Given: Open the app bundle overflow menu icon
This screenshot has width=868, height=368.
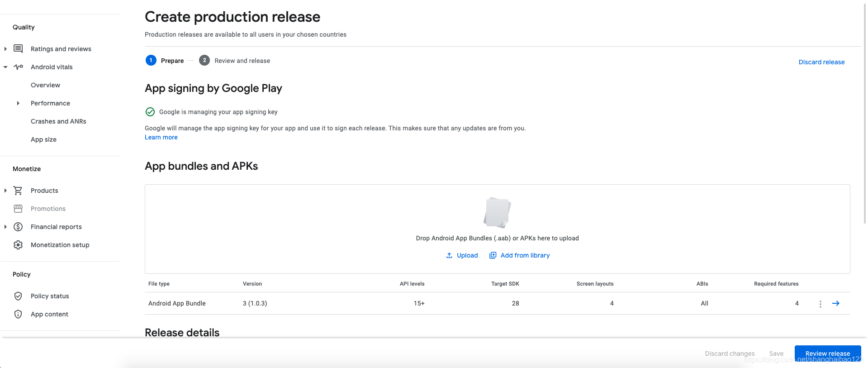Looking at the screenshot, I should [x=820, y=303].
